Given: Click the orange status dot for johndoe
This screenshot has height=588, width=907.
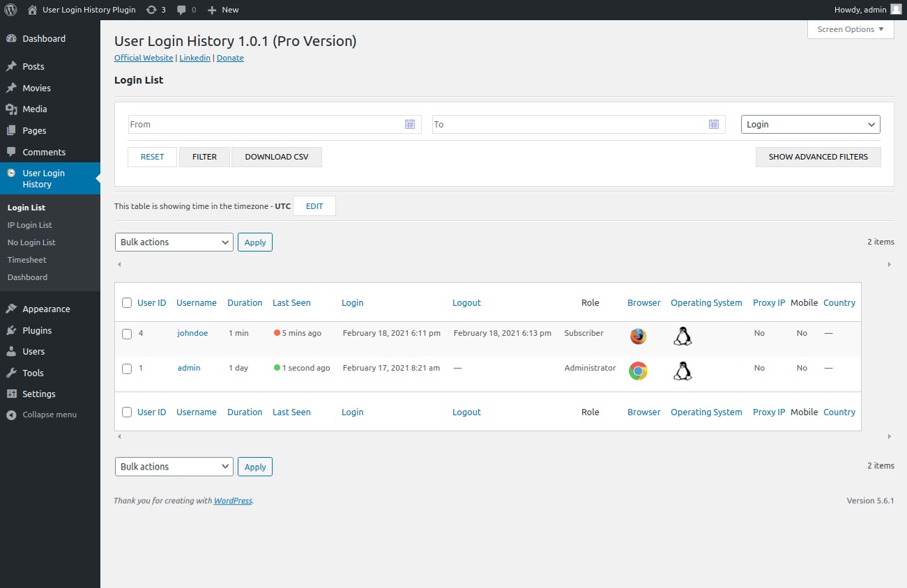Looking at the screenshot, I should 277,333.
